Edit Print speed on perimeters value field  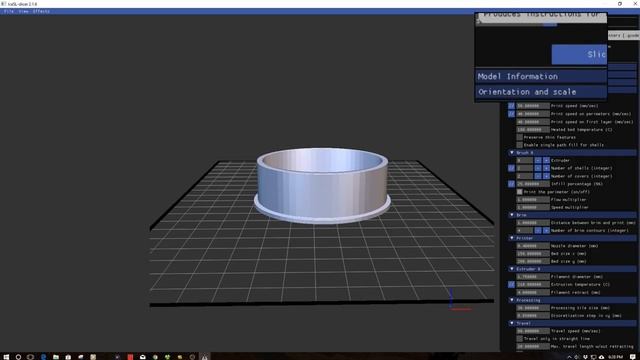coord(533,114)
